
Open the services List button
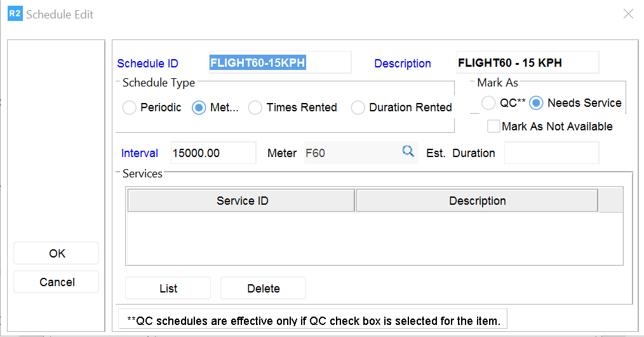click(x=168, y=289)
